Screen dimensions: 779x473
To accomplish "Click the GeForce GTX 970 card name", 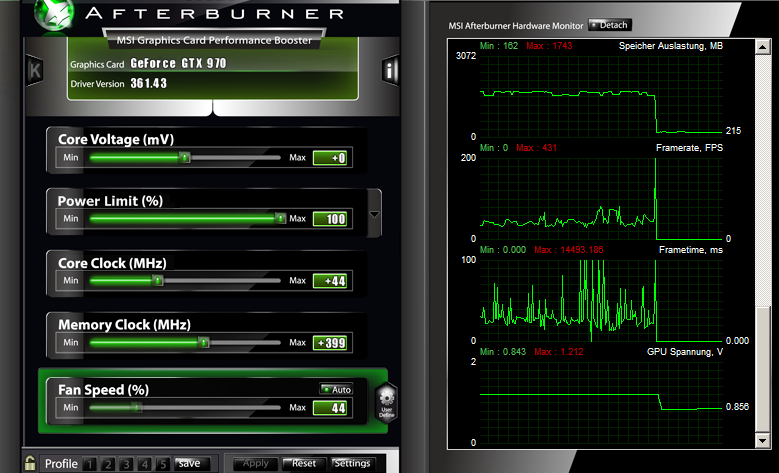I will tap(178, 63).
